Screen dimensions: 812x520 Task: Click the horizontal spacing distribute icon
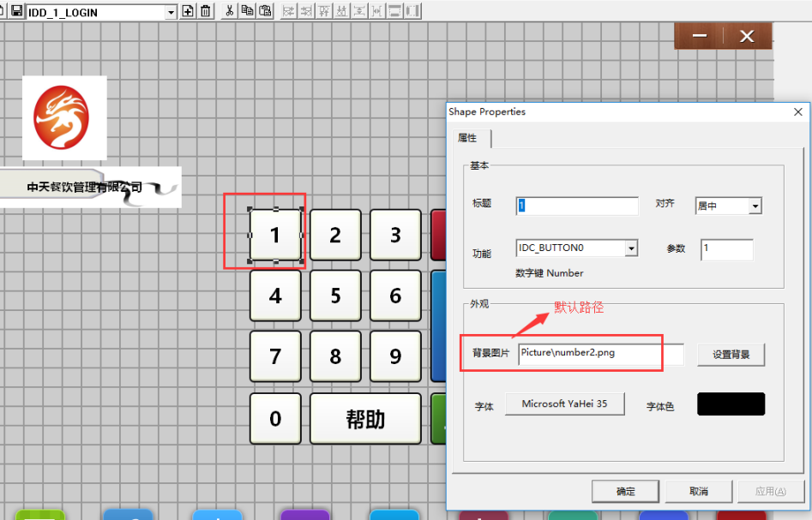pos(377,11)
